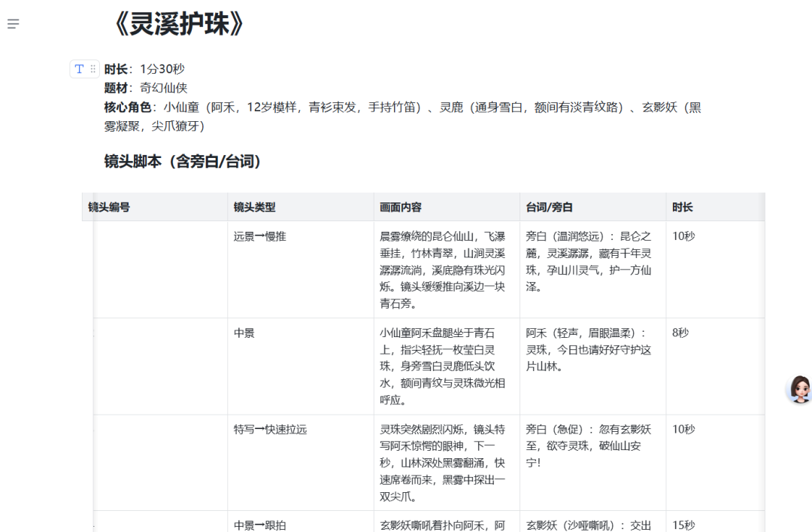The width and height of the screenshot is (812, 532).
Task: Open the sidebar using the hamburger menu icon
Action: click(x=13, y=23)
